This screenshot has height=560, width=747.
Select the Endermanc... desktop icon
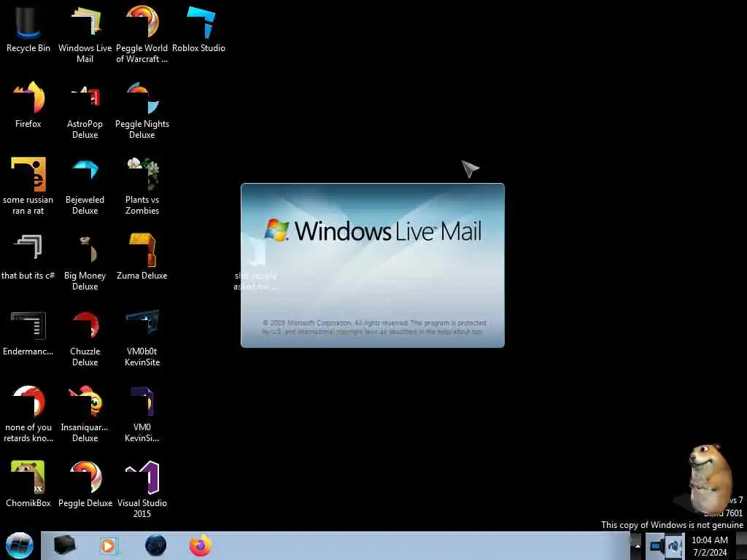coord(28,332)
